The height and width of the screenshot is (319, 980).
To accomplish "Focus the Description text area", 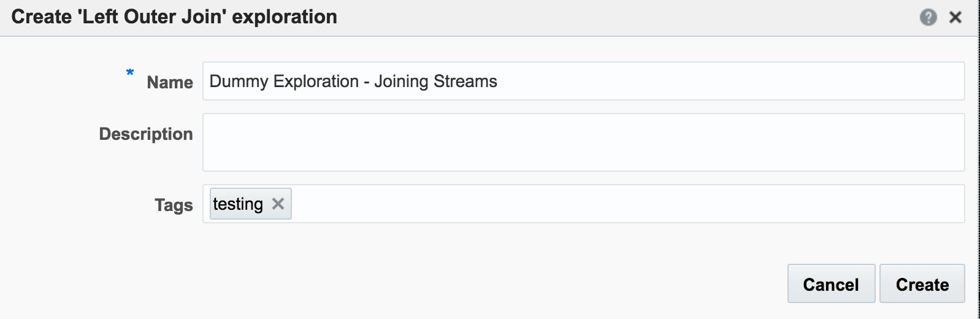I will point(583,142).
